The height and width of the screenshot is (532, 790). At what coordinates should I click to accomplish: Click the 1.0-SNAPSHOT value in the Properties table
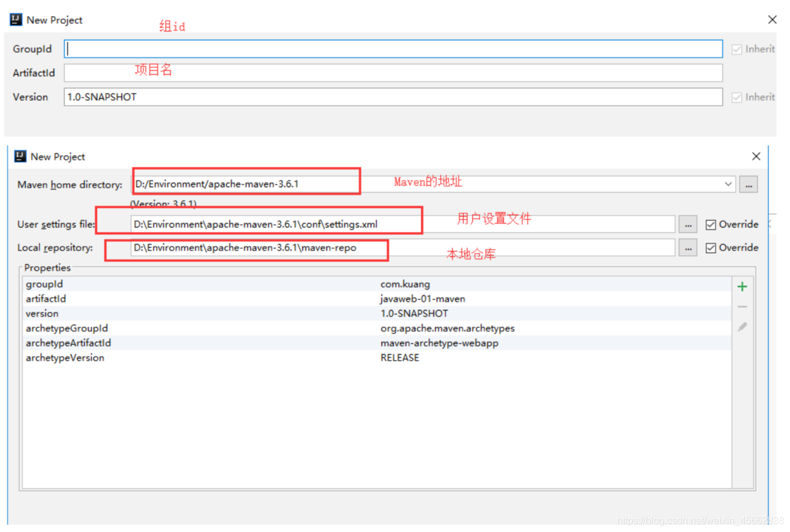(414, 314)
